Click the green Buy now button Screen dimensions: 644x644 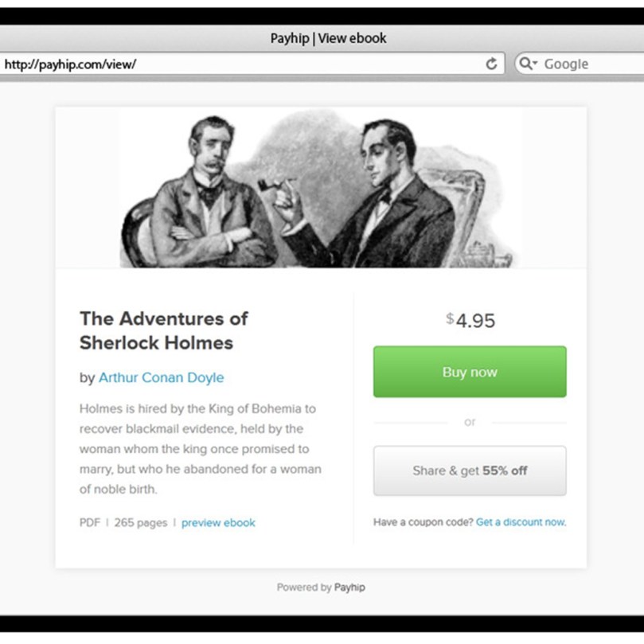click(x=470, y=372)
